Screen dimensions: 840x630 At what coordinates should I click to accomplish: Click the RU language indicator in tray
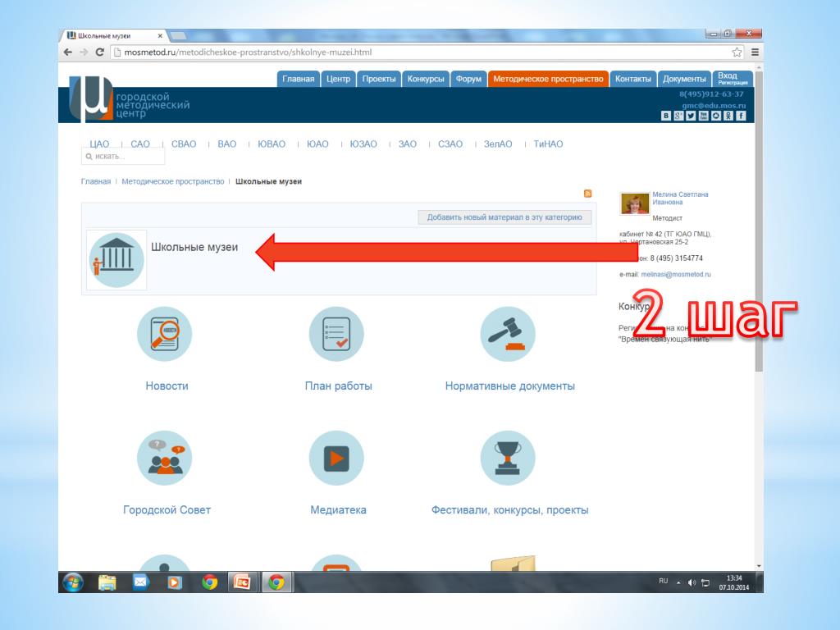pos(663,581)
